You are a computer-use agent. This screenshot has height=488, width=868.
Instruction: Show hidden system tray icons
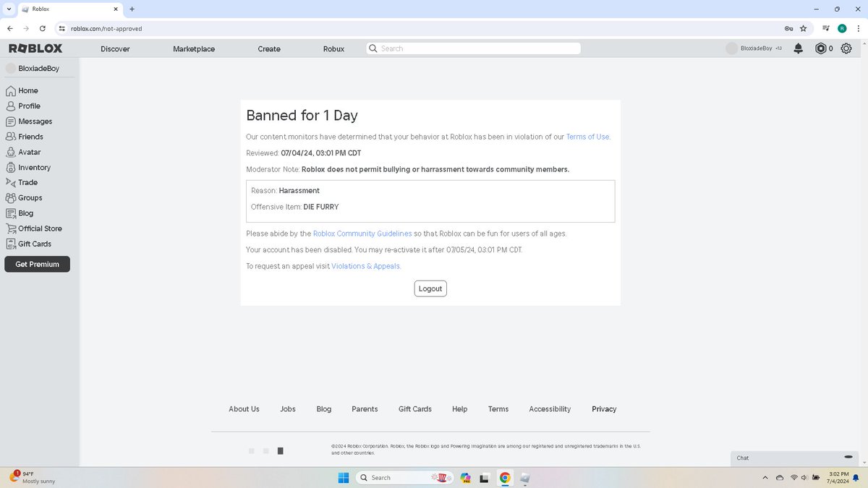point(765,477)
